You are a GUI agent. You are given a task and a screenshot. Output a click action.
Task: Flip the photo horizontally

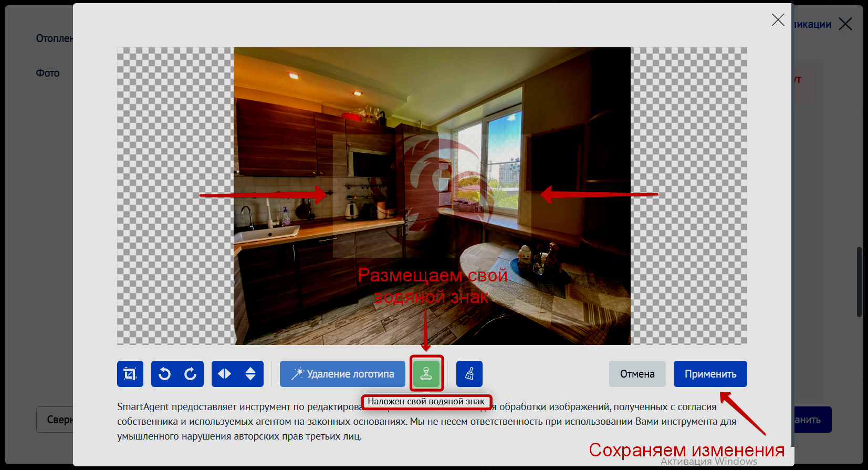tap(225, 374)
